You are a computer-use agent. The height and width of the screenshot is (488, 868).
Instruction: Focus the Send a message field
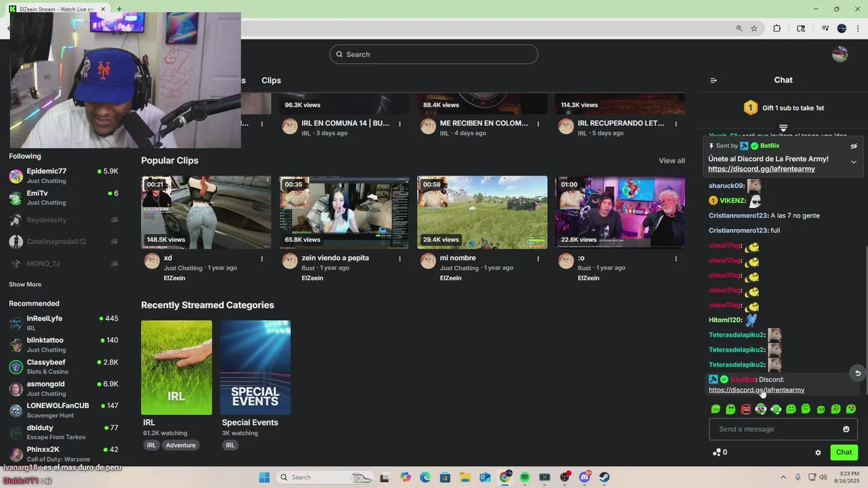[783, 429]
